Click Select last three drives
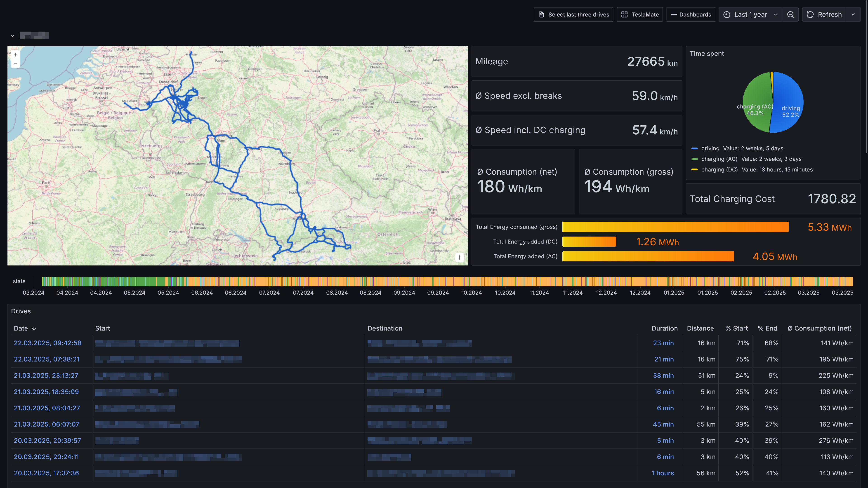The height and width of the screenshot is (488, 868). pyautogui.click(x=573, y=14)
